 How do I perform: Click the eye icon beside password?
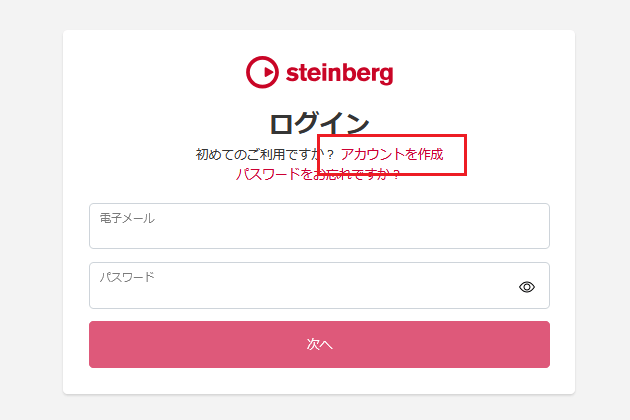pos(527,287)
